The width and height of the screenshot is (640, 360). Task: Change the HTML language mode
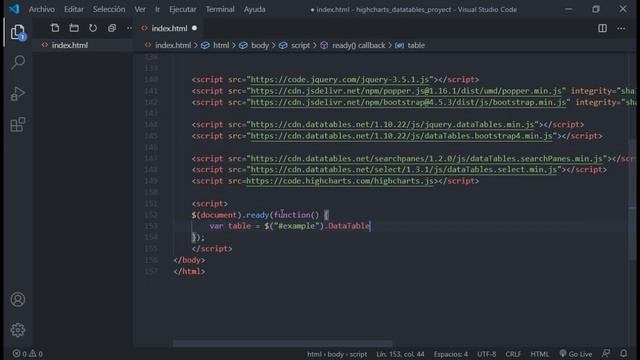(x=540, y=354)
